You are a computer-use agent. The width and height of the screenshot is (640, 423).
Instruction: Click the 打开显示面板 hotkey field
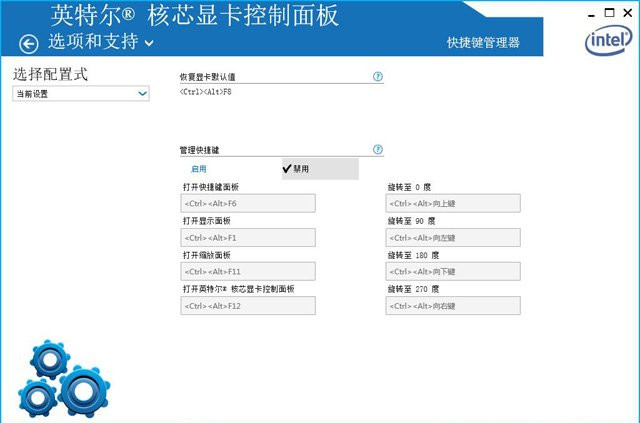coord(248,238)
